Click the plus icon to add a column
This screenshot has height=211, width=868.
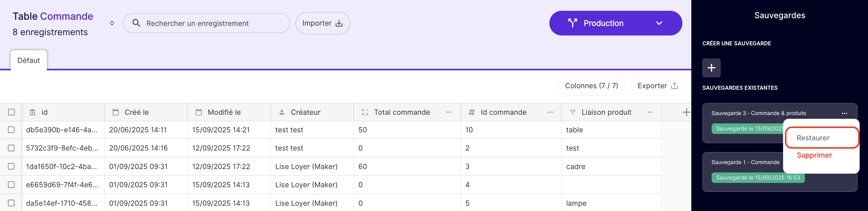(686, 112)
